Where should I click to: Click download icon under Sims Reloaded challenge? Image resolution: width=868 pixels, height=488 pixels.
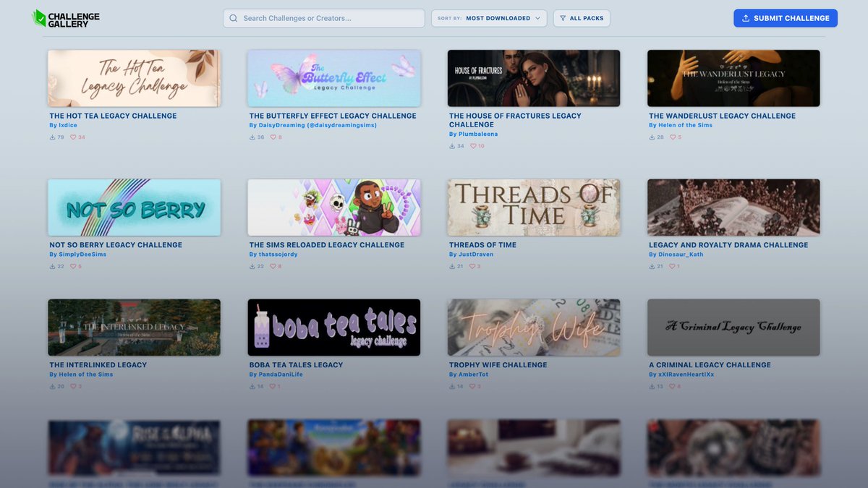[x=252, y=267]
